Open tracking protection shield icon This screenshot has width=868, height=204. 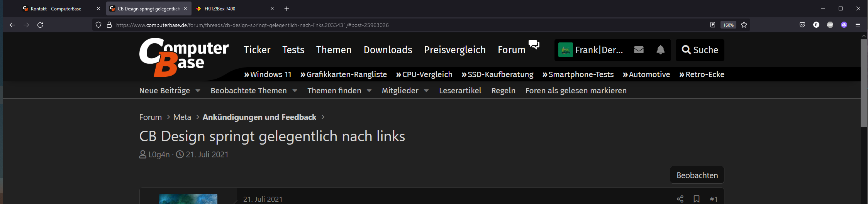98,25
